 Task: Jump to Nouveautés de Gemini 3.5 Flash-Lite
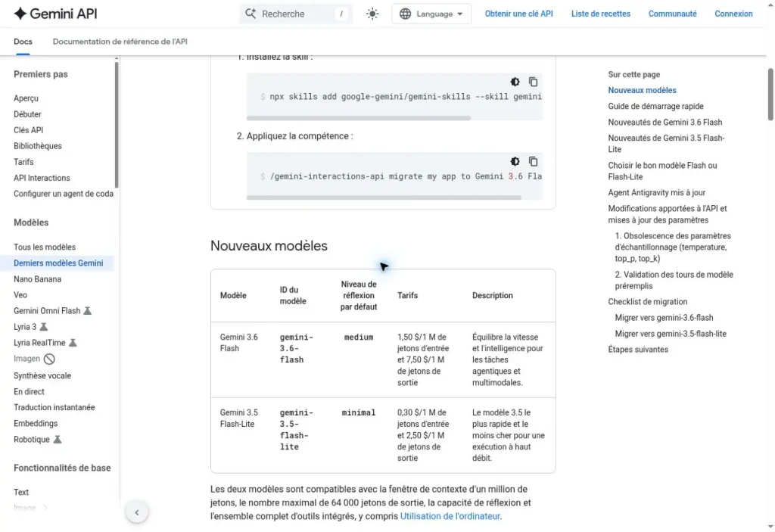[x=666, y=143]
